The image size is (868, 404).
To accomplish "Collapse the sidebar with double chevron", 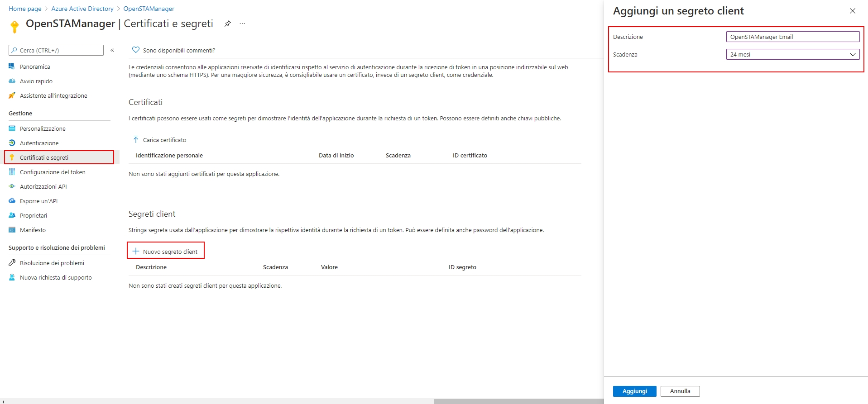I will coord(112,50).
